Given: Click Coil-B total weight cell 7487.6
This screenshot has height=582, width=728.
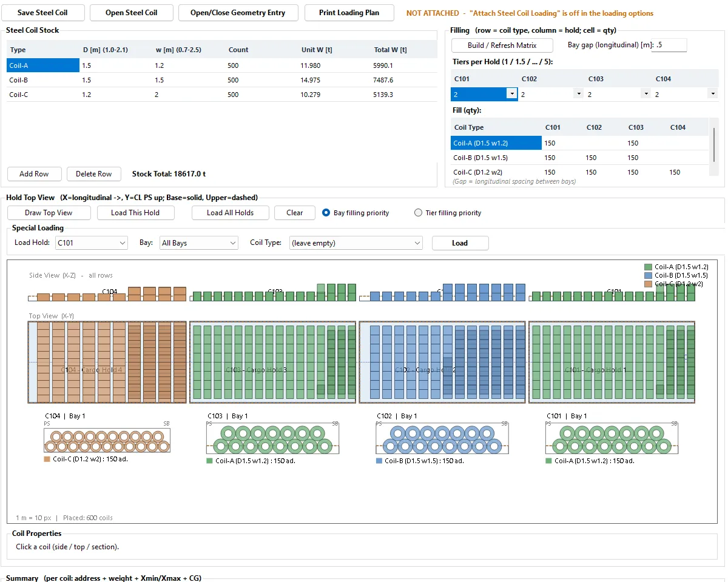Looking at the screenshot, I should click(x=403, y=80).
